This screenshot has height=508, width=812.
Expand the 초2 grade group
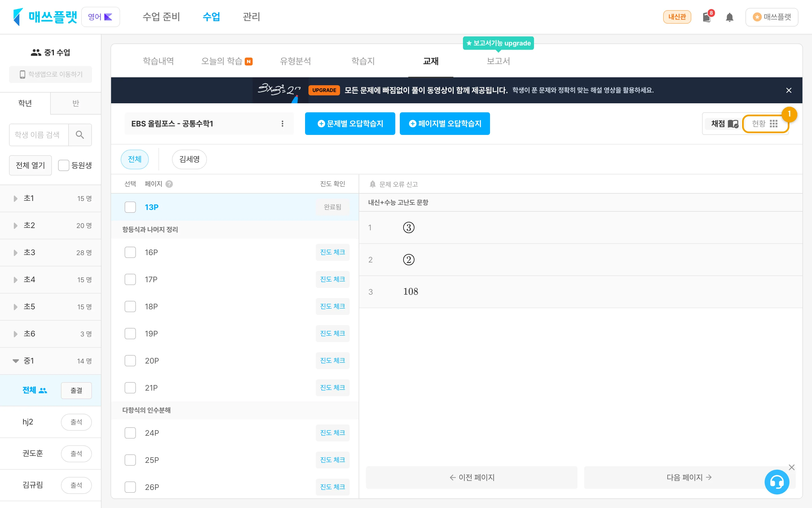[15, 226]
